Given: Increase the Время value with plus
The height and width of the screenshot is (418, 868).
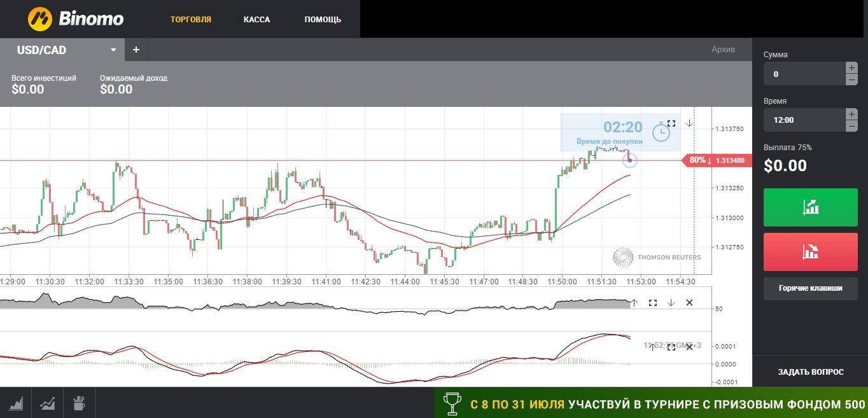Looking at the screenshot, I should [x=851, y=114].
